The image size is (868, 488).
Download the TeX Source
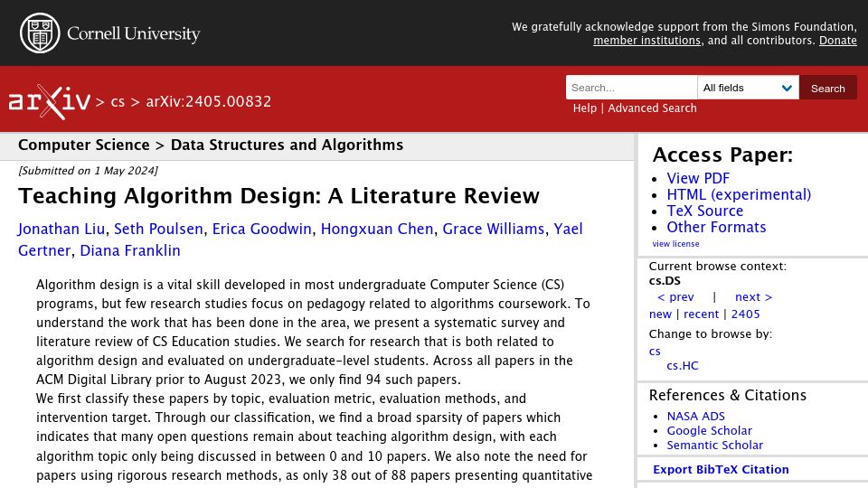point(704,211)
